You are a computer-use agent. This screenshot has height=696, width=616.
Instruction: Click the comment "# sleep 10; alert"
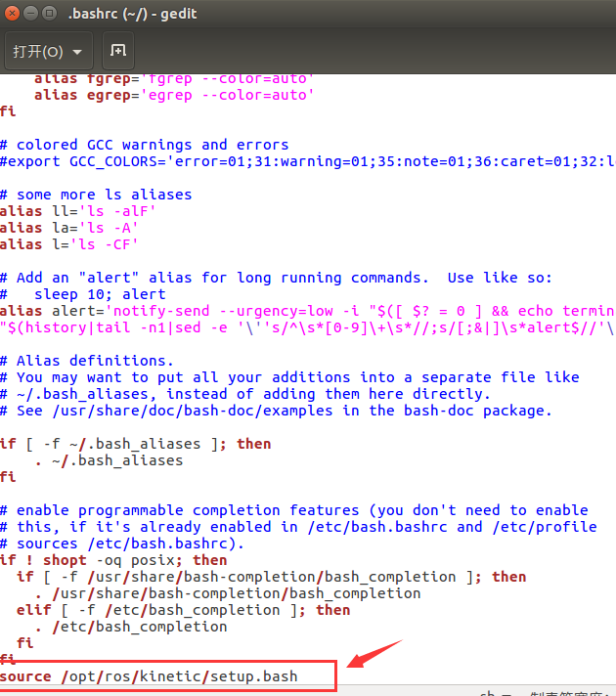pyautogui.click(x=82, y=294)
